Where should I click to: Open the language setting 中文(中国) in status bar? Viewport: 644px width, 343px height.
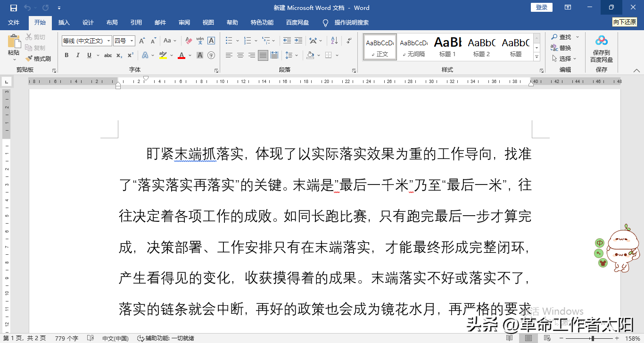(x=116, y=338)
